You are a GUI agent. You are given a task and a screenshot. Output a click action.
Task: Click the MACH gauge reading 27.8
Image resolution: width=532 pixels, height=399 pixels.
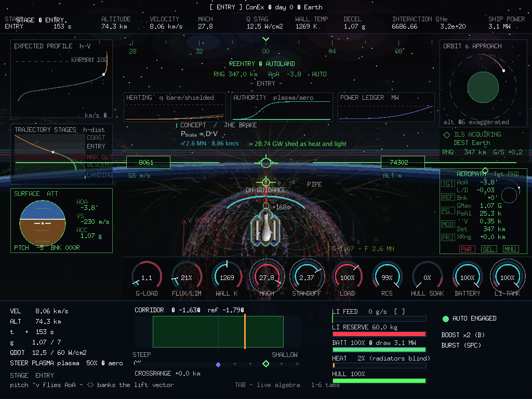point(267,276)
